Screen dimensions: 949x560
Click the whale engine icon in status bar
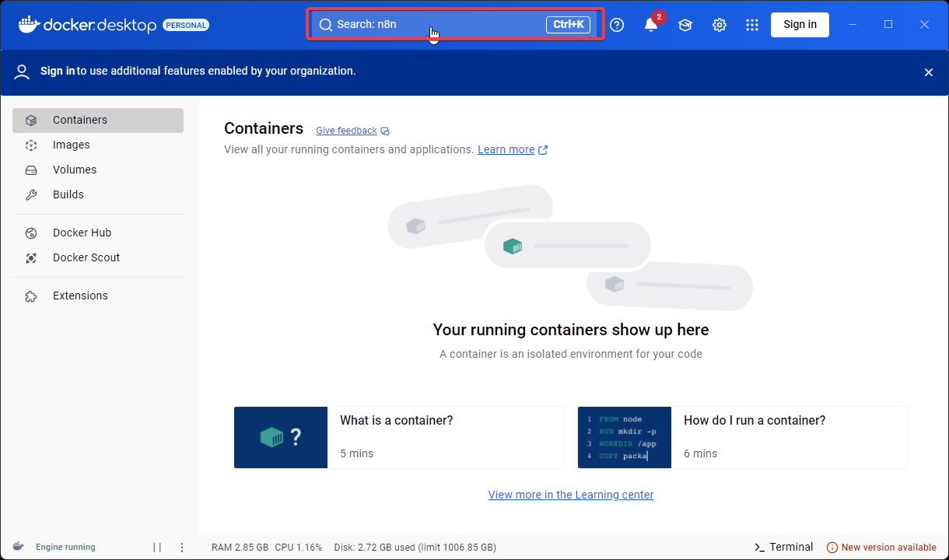point(18,547)
